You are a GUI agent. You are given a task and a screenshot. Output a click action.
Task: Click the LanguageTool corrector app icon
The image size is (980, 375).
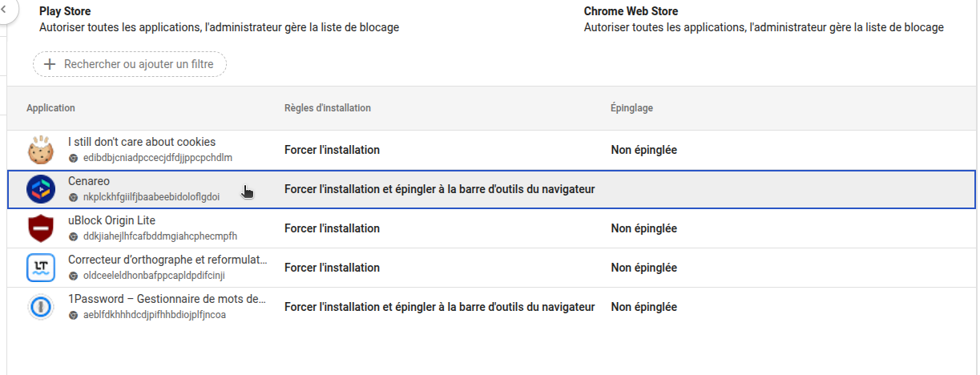click(40, 268)
